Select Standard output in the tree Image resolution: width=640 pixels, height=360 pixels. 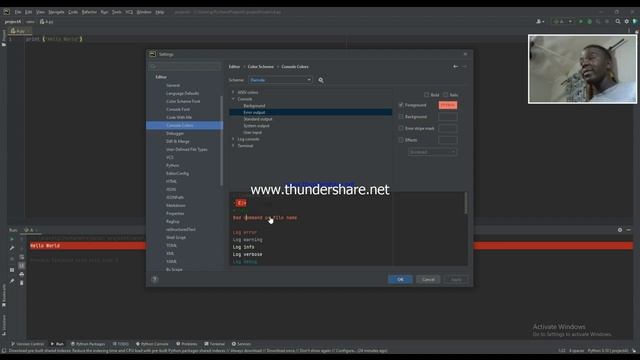pyautogui.click(x=258, y=119)
